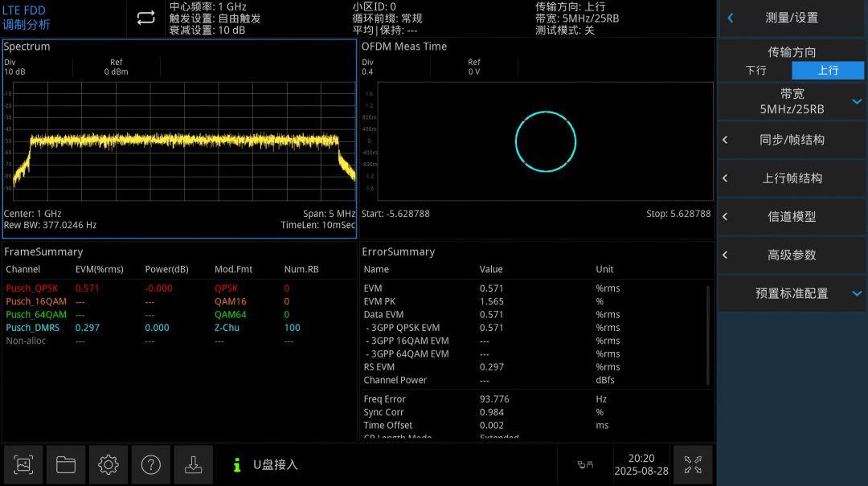This screenshot has height=486, width=868.
Task: Open settings with the gear icon
Action: tap(108, 465)
